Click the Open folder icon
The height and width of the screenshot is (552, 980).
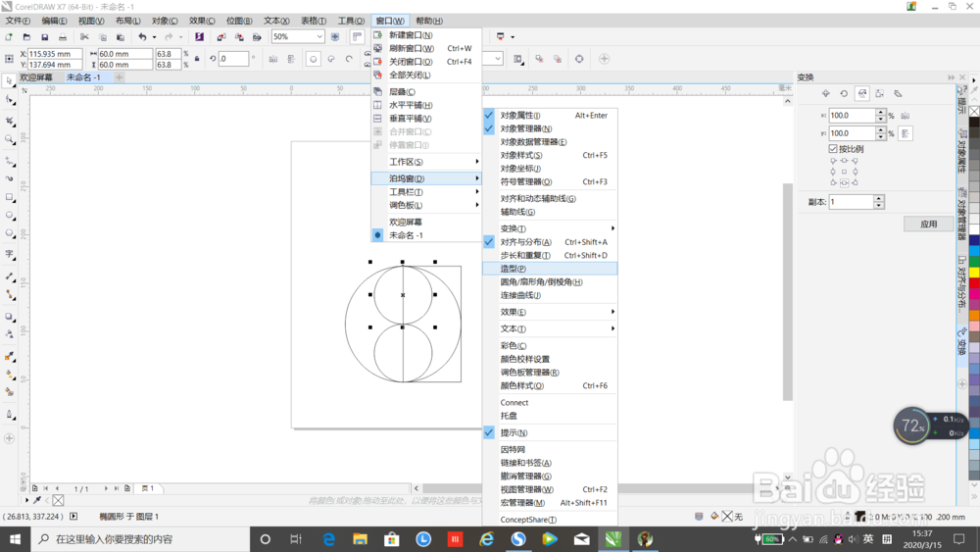pyautogui.click(x=26, y=37)
